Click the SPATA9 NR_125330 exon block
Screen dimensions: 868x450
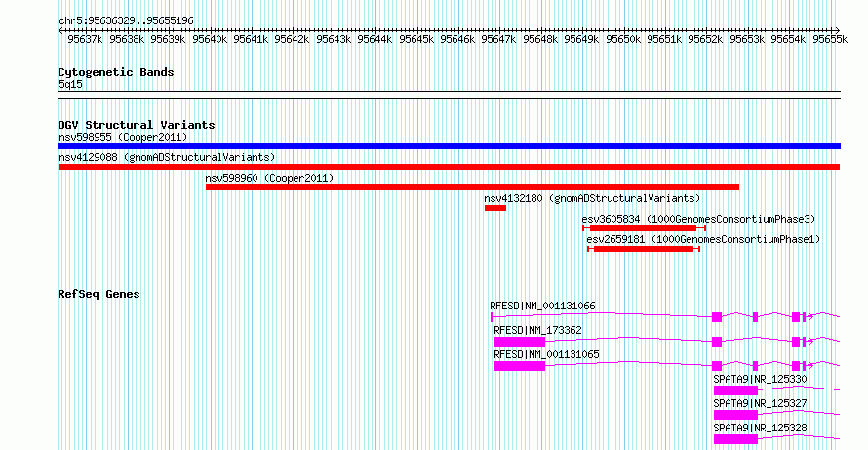click(x=735, y=390)
